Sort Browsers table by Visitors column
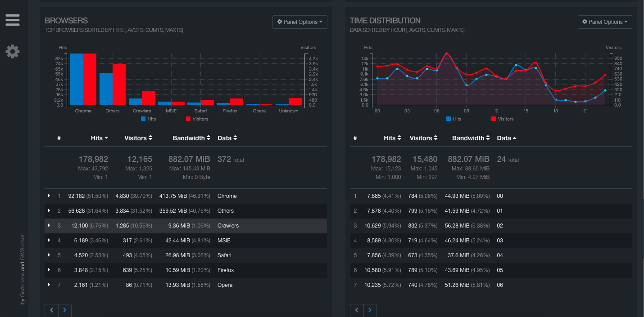The image size is (644, 317). (138, 138)
